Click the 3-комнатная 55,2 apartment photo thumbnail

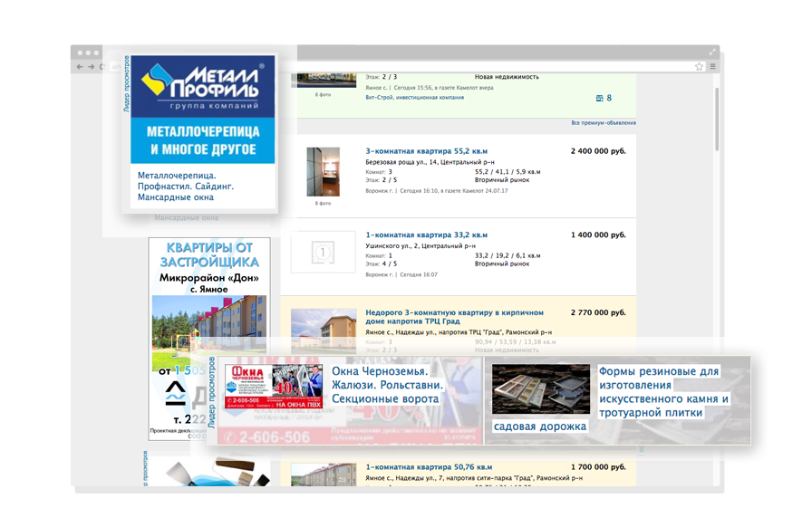323,172
